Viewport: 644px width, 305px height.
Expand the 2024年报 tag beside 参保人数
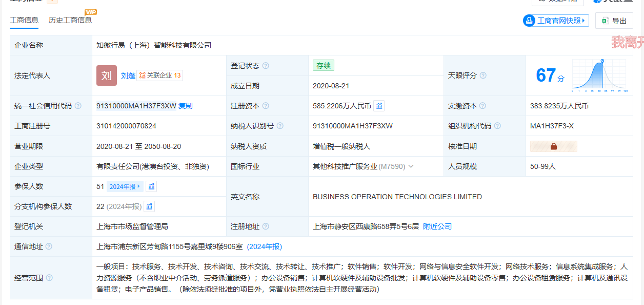coord(125,186)
